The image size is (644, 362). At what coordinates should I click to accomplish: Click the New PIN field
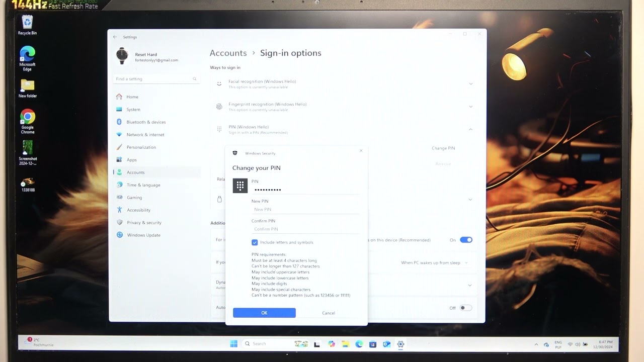(x=305, y=209)
